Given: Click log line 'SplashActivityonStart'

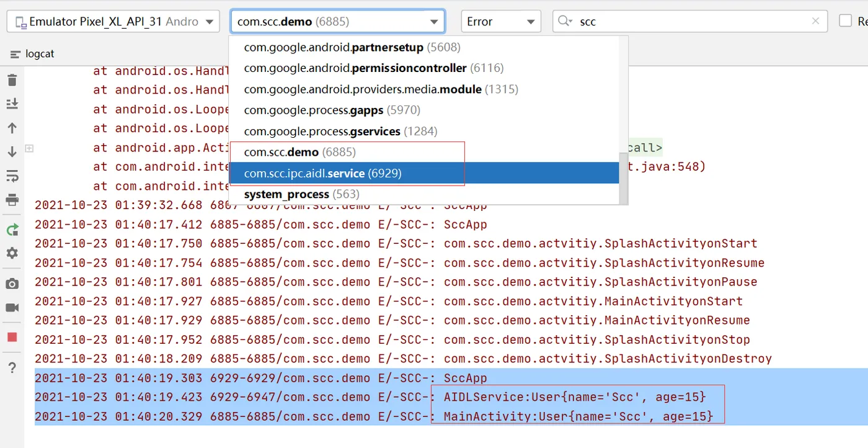Looking at the screenshot, I should (x=396, y=243).
